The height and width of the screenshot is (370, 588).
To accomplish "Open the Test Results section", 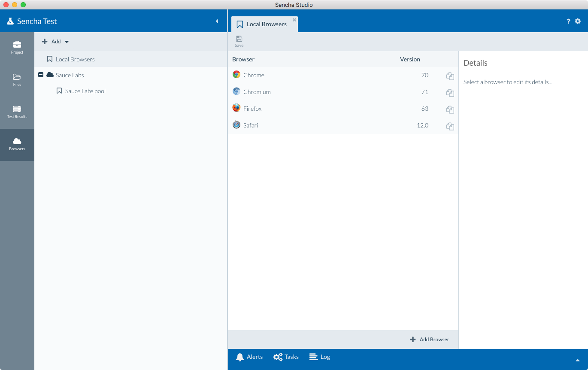I will click(17, 112).
